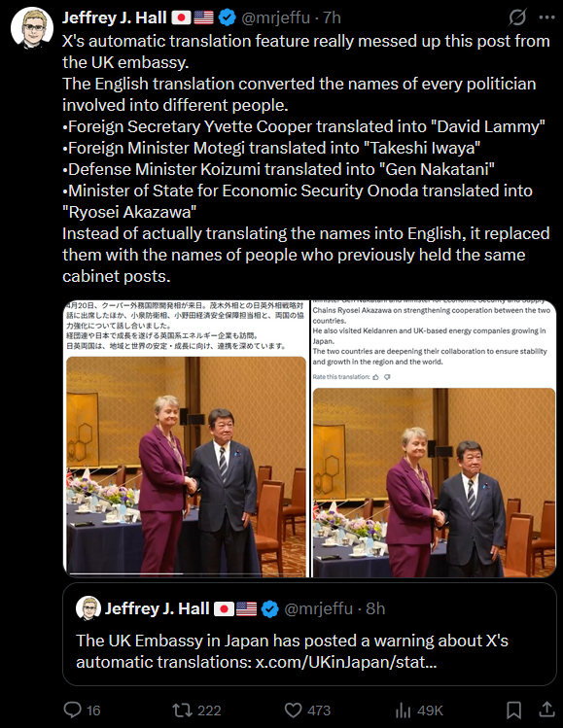Open the share upload icon
The image size is (563, 728).
coord(547,710)
